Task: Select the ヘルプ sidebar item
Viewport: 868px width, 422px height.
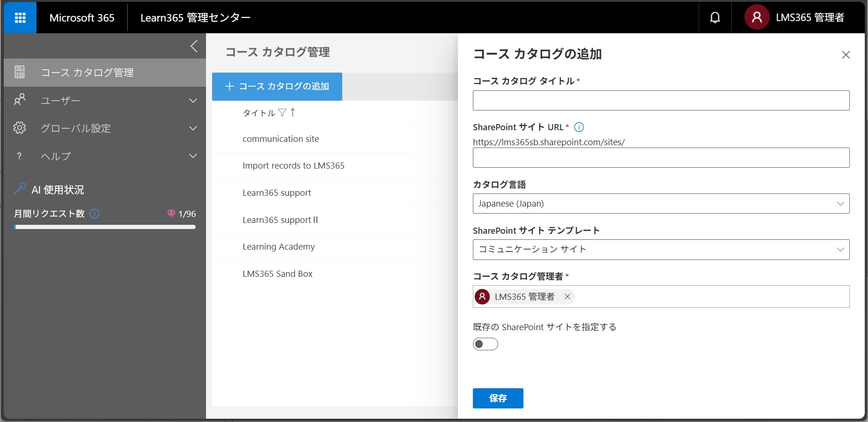Action: 105,156
